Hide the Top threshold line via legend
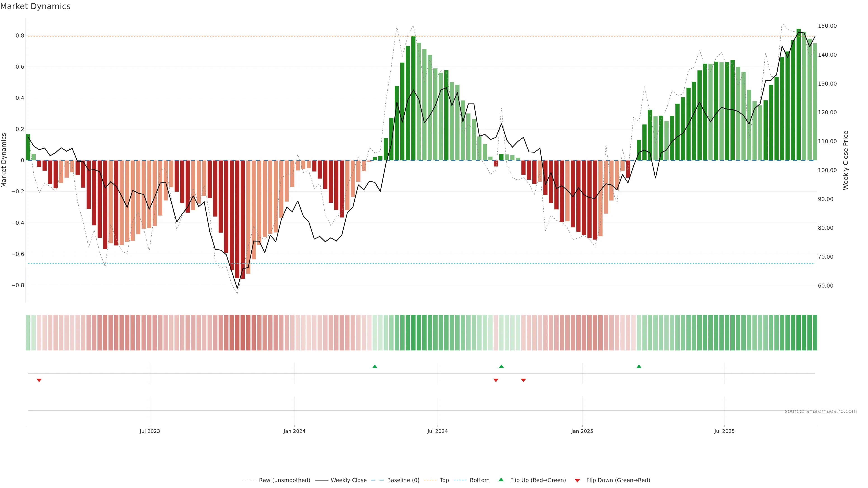Image resolution: width=868 pixels, height=488 pixels. 444,480
